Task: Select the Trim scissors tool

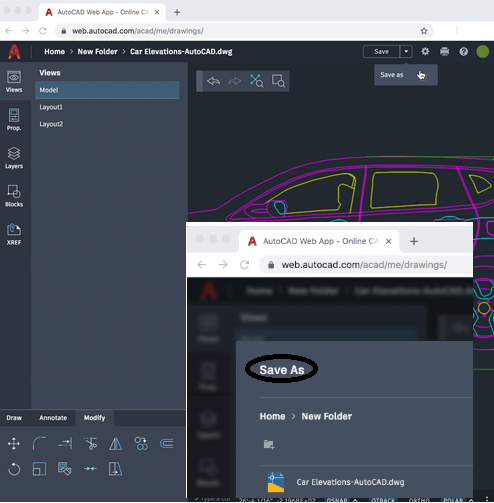Action: point(90,444)
